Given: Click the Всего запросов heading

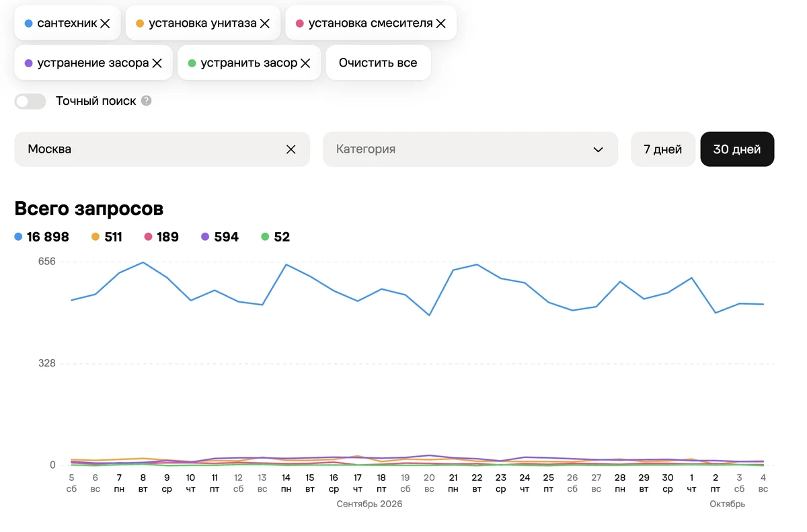Looking at the screenshot, I should tap(89, 209).
